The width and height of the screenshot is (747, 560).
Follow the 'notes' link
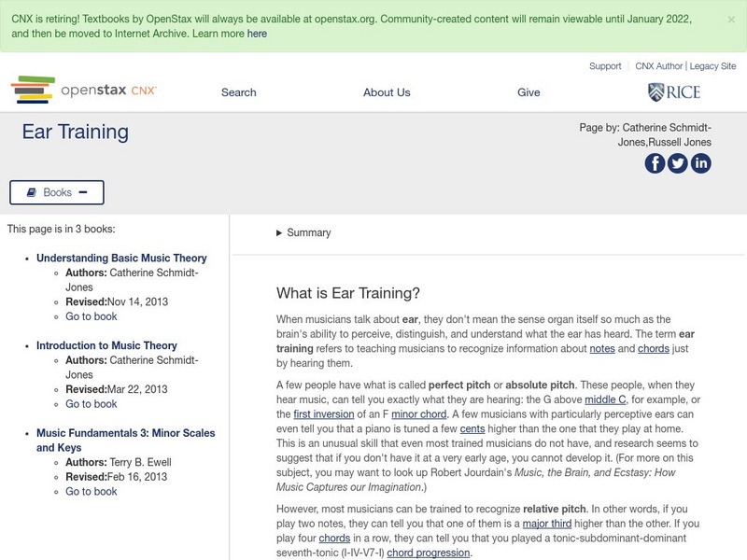[602, 348]
